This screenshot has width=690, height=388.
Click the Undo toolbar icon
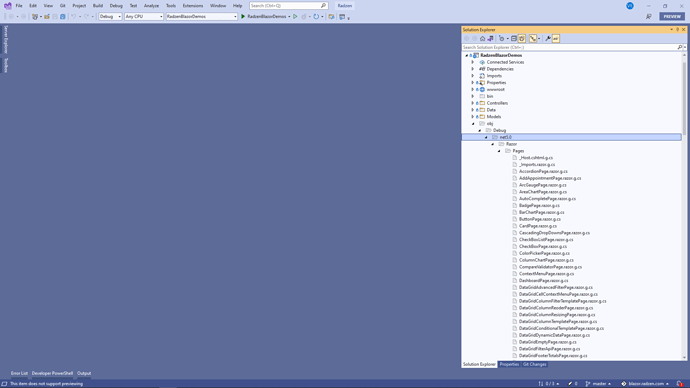[x=73, y=17]
